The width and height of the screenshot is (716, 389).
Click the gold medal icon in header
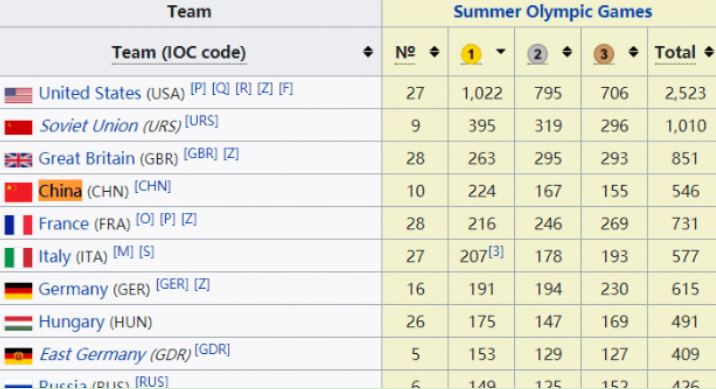[471, 54]
